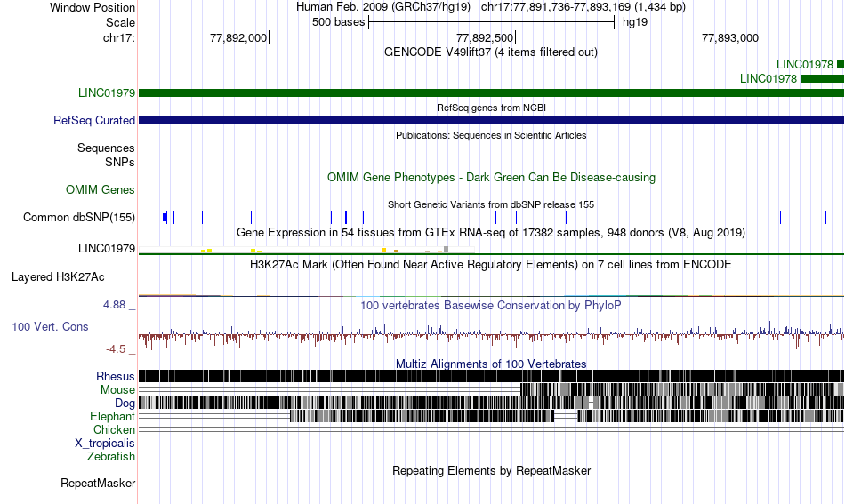Click the chr17:77,891,736-77,893,169 position text
This screenshot has height=504, width=845.
point(583,7)
